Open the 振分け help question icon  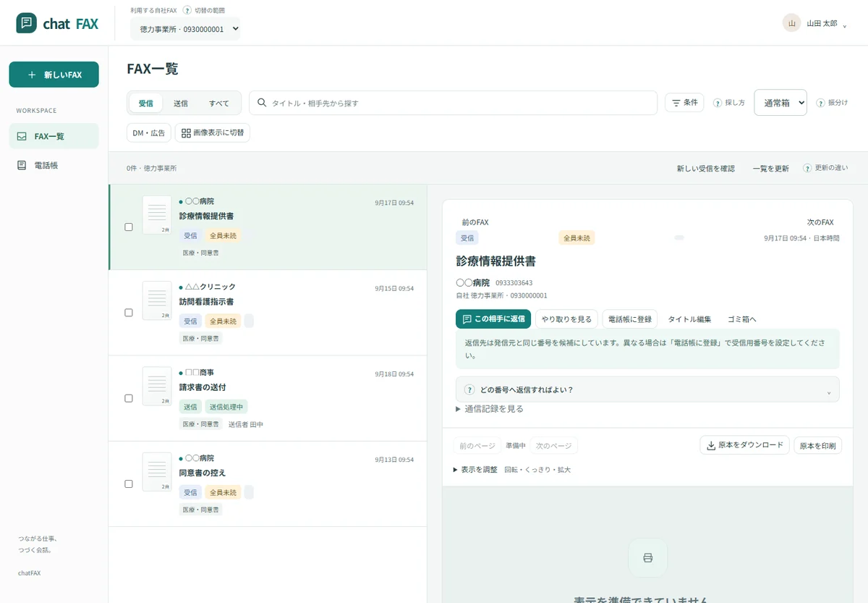point(820,103)
